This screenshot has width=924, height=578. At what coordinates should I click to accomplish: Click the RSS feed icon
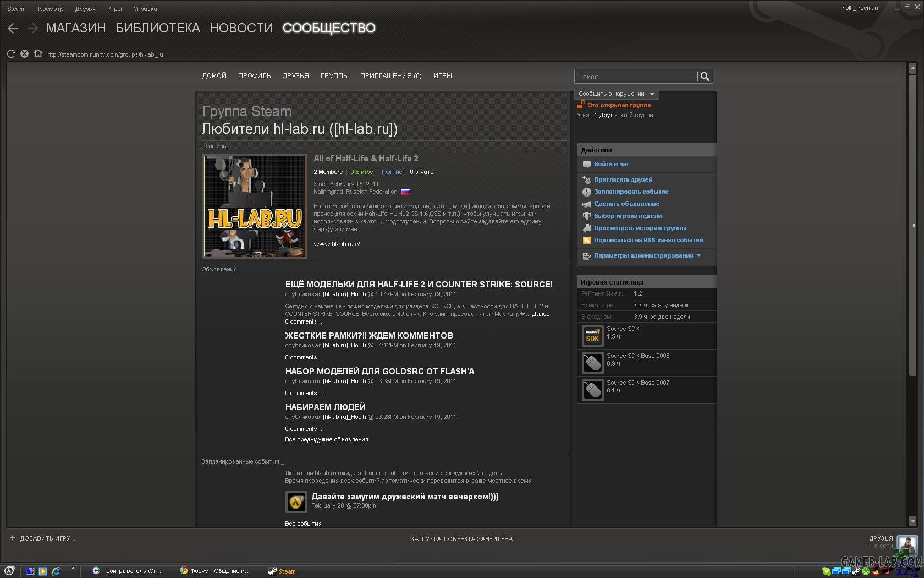[587, 241]
